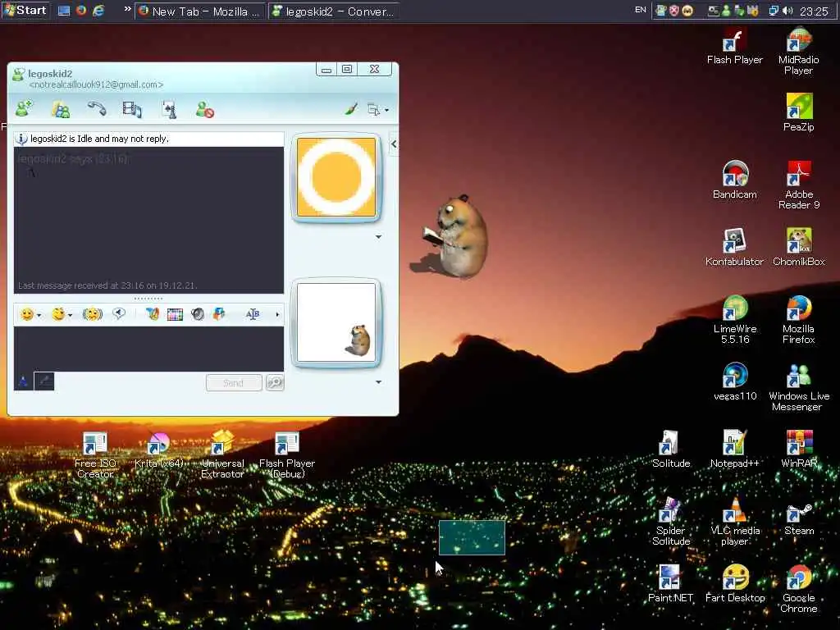Block contact legoskid2
840x630 pixels.
pyautogui.click(x=204, y=109)
